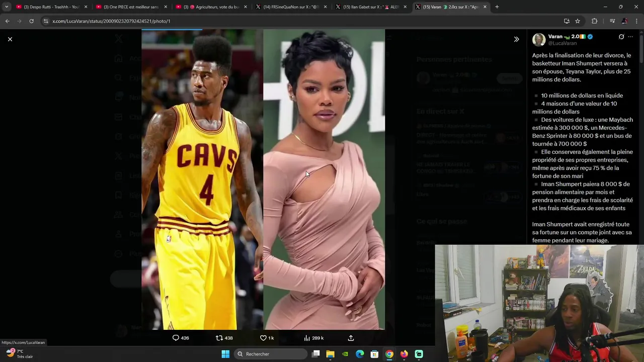The image size is (644, 362).
Task: Open the Windows Start menu
Action: [225, 354]
